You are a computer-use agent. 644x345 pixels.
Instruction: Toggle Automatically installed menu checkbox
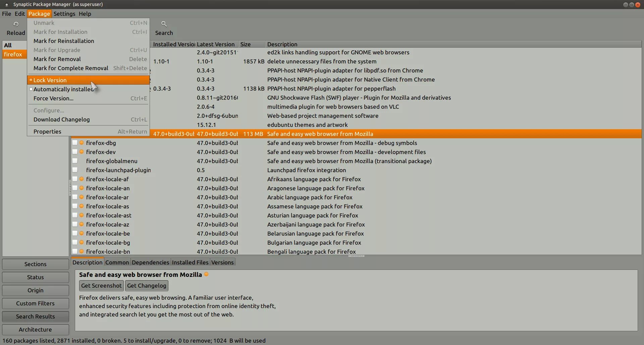(31, 89)
